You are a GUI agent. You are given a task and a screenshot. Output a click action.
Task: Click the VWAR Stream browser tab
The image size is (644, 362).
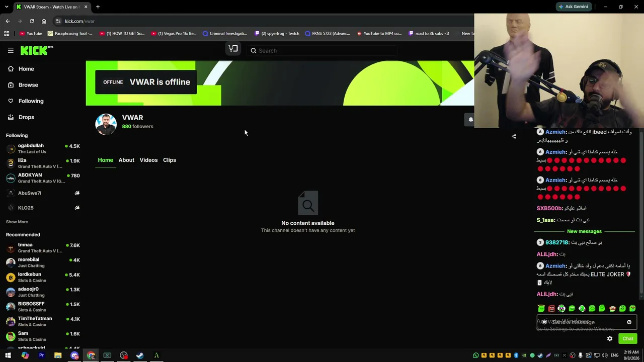point(51,7)
